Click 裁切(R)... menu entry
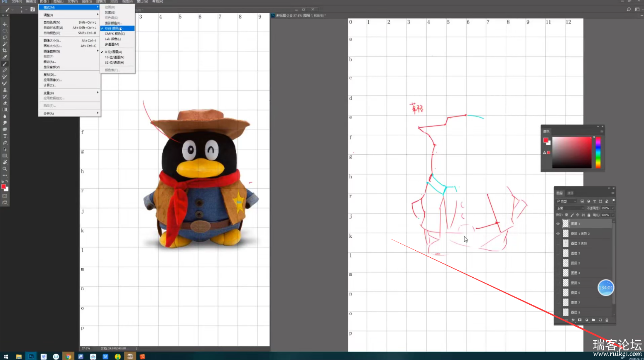Viewport: 644px width, 360px height. pyautogui.click(x=69, y=62)
